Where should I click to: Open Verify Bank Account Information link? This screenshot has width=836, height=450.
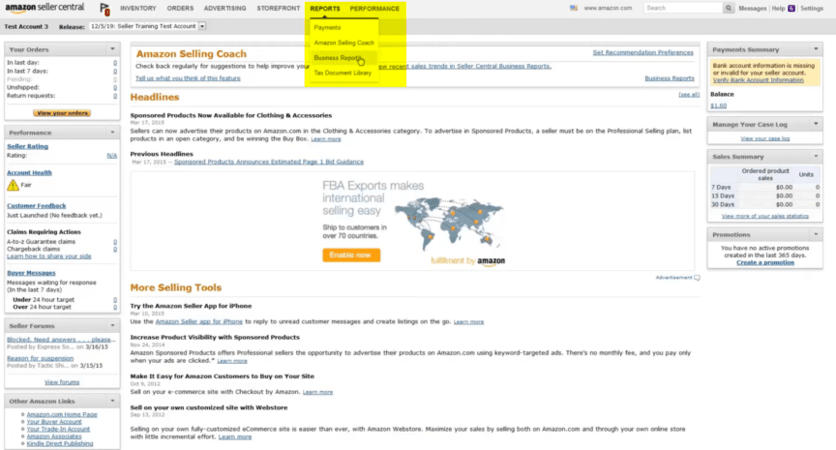point(757,79)
